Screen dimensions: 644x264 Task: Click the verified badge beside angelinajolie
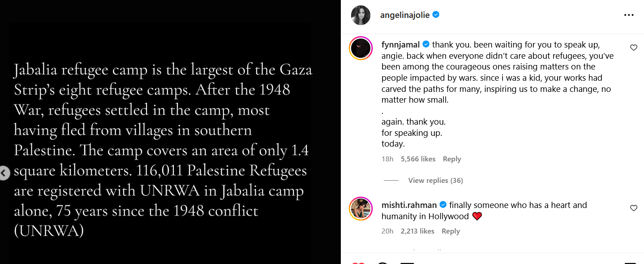point(436,15)
